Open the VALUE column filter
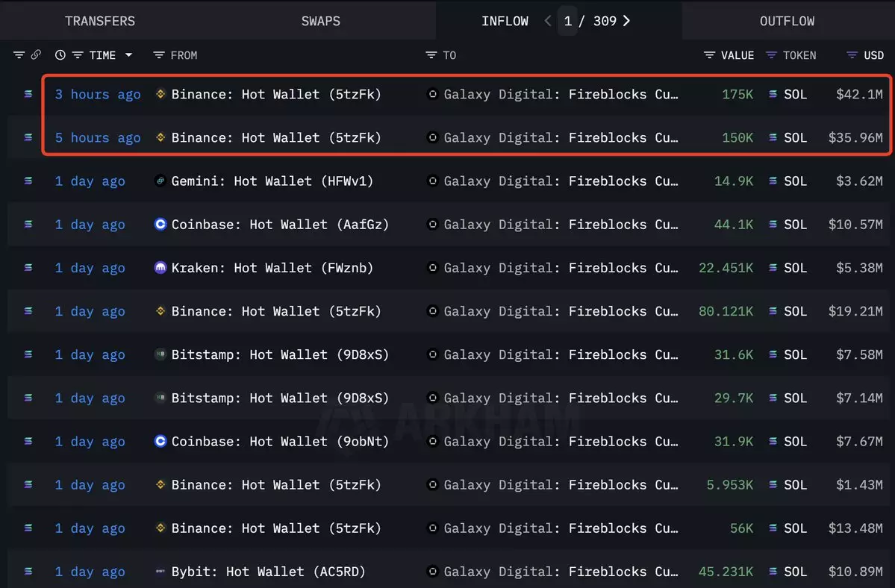895x588 pixels. click(x=709, y=54)
